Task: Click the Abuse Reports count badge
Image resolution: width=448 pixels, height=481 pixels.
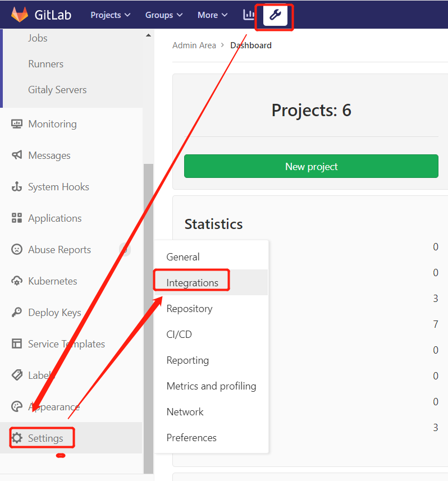Action: (x=125, y=249)
